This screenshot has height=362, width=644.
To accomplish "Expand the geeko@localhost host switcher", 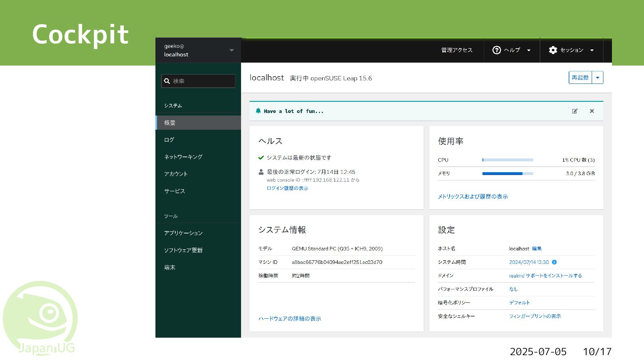I will pos(198,50).
